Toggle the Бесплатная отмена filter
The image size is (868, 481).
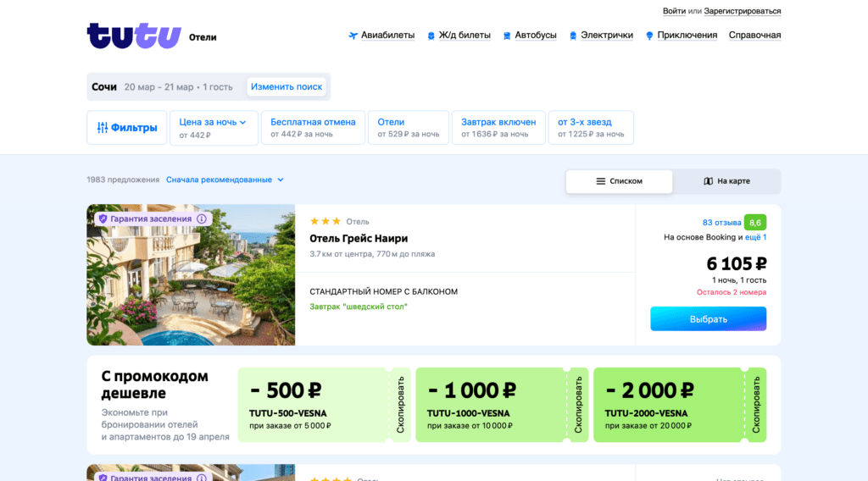(x=313, y=128)
